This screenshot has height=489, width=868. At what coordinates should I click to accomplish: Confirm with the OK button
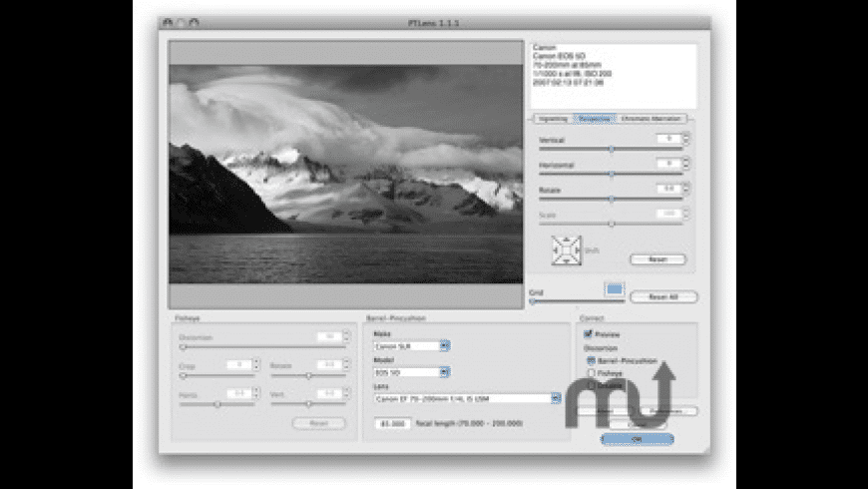(x=638, y=439)
